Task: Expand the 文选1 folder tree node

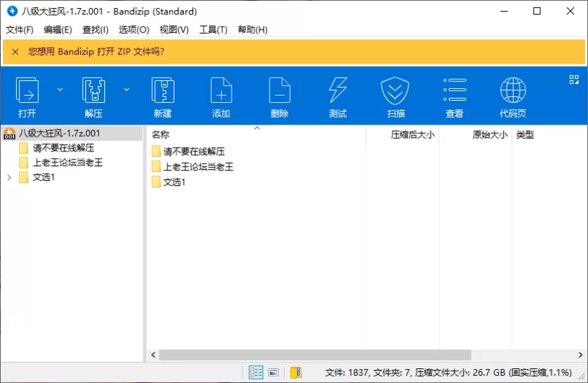Action: (9, 177)
